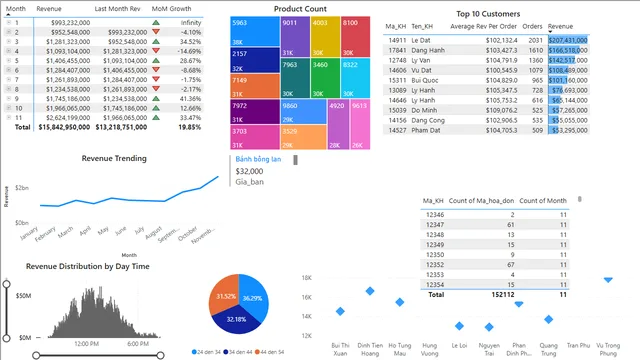Select the Dang Hanh customer row
Viewport: 640px width, 360px height.
486,50
